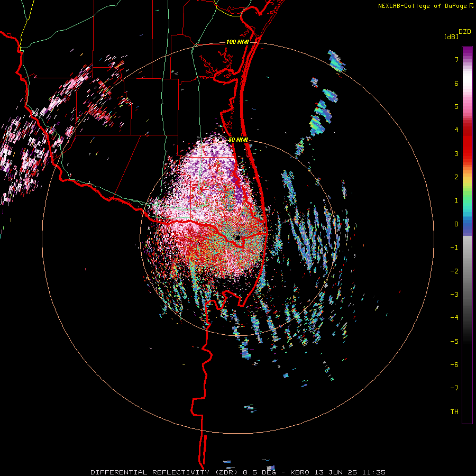Click the color scale value 1
Image resolution: width=476 pixels, height=476 pixels.
(x=456, y=200)
